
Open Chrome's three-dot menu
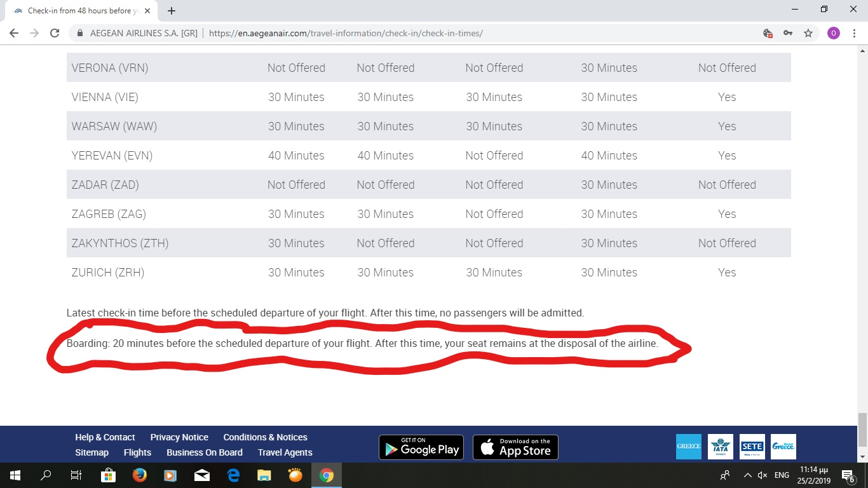click(855, 33)
